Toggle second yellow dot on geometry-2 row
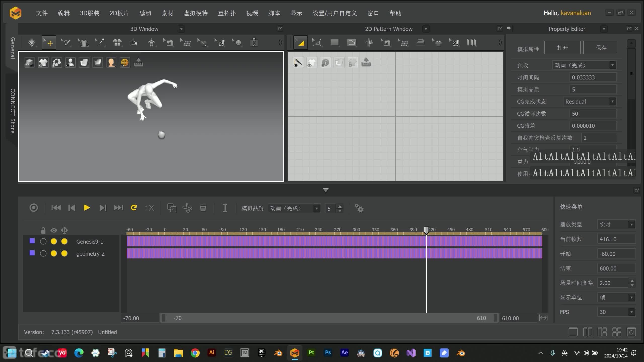Image resolution: width=644 pixels, height=362 pixels. (x=64, y=253)
